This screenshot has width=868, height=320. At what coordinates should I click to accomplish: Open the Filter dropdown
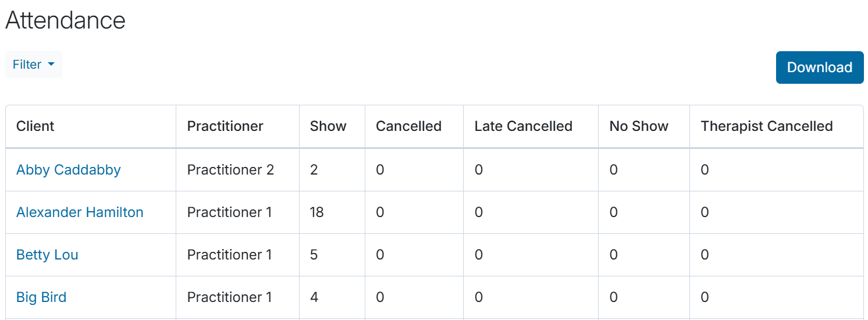click(x=34, y=65)
